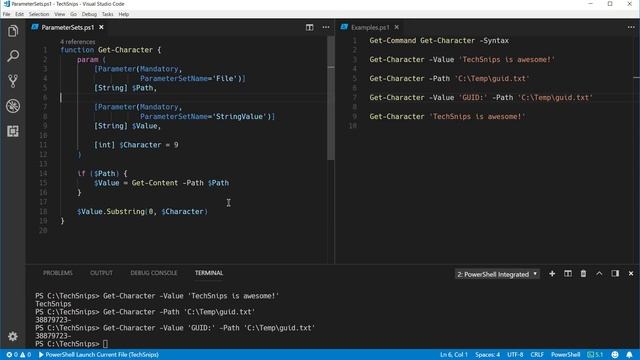This screenshot has width=640, height=360.
Task: Show errors and warnings count in status bar
Action: pos(19,355)
